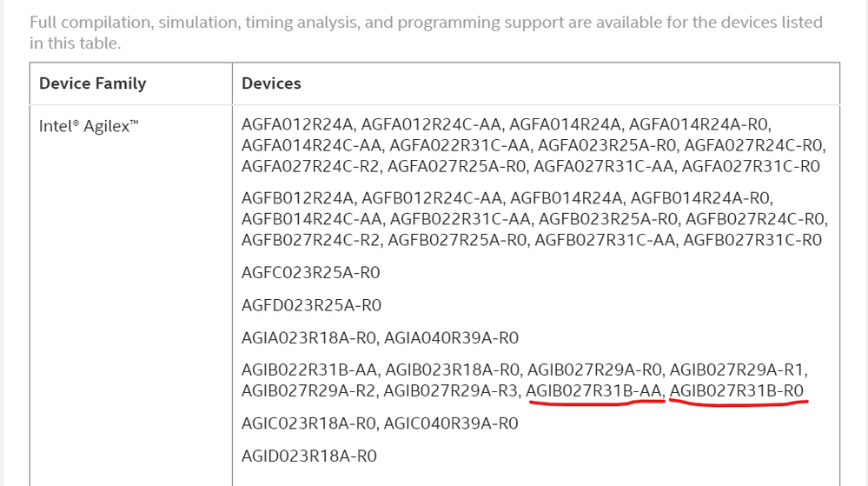Select the AGFB012R24C-AA device name

click(x=432, y=198)
